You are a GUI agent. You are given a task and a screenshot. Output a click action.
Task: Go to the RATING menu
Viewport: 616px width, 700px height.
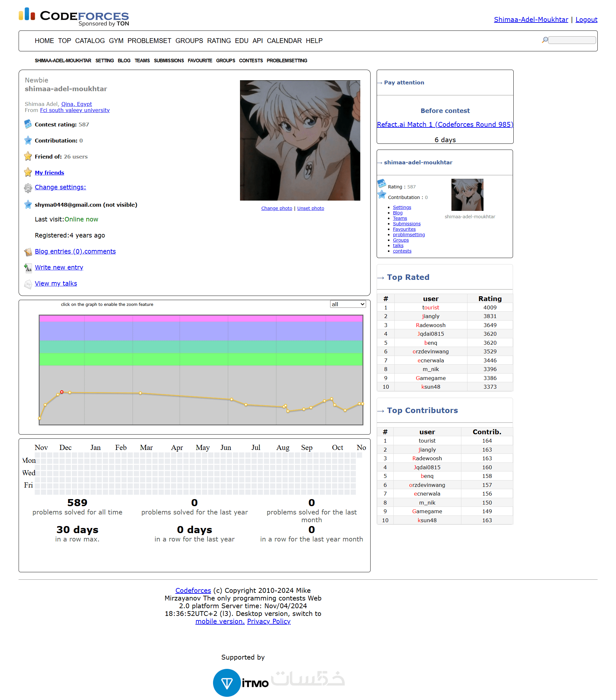tap(219, 41)
